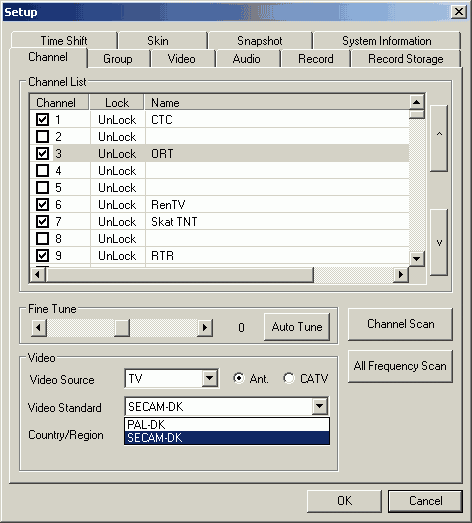Open the Record Storage tab

pos(406,59)
